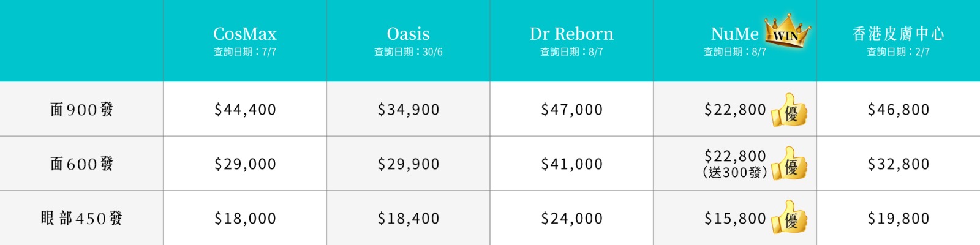
Task: Select the Oasis column header
Action: pos(408,34)
